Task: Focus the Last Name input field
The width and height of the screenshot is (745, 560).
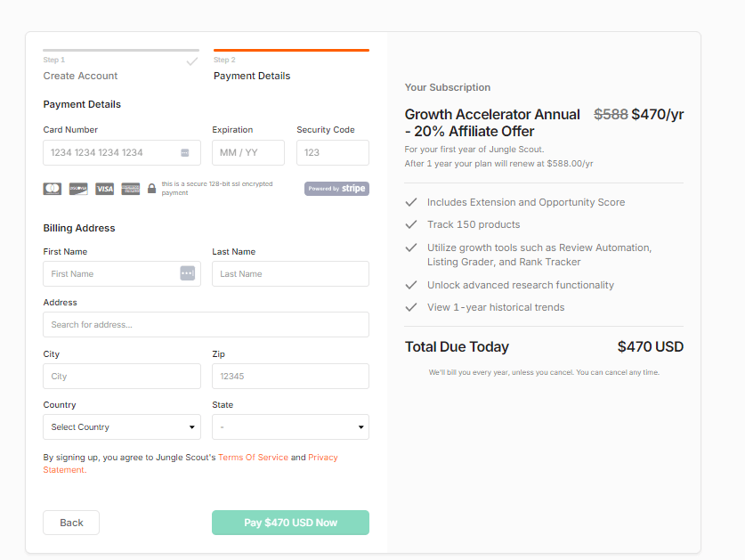Action: (x=290, y=274)
